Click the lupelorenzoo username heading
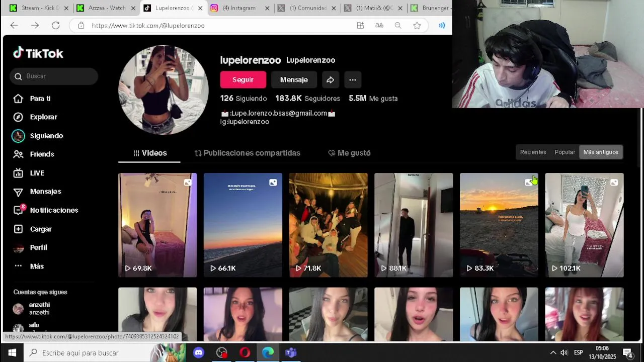 coord(251,60)
